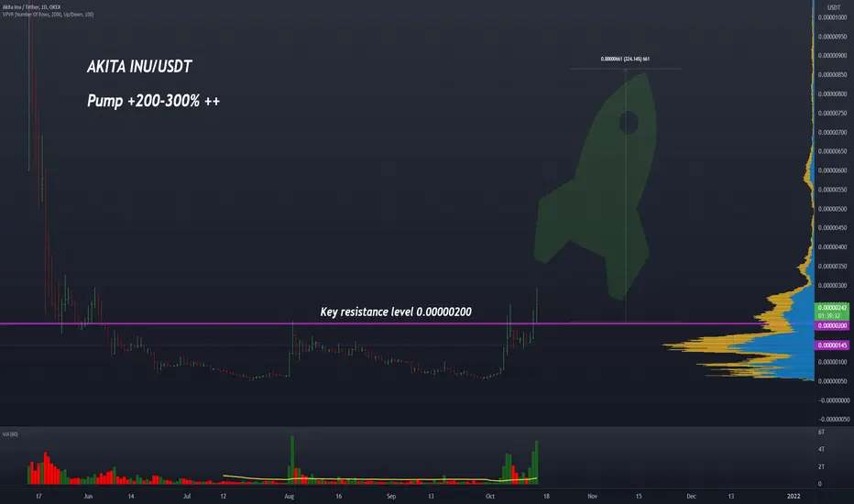The image size is (854, 504).
Task: Click the 0.00000950 price axis tick
Action: (833, 37)
